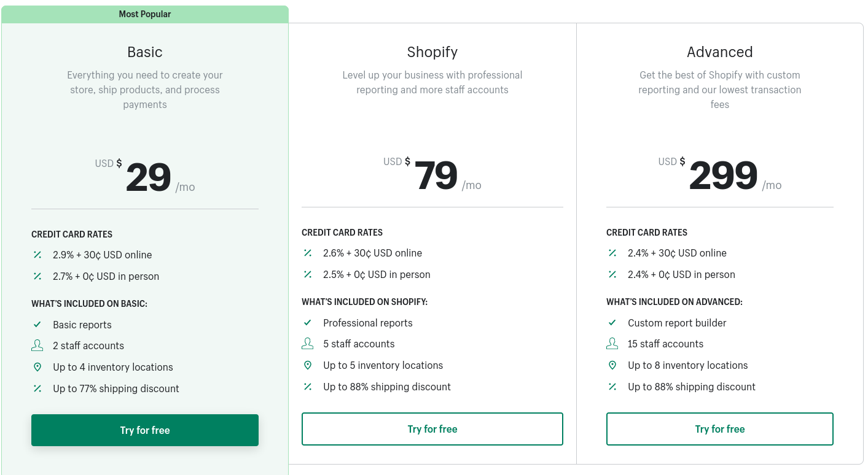The height and width of the screenshot is (475, 868).
Task: Click the checkmark beside Custom report builder
Action: (x=612, y=323)
